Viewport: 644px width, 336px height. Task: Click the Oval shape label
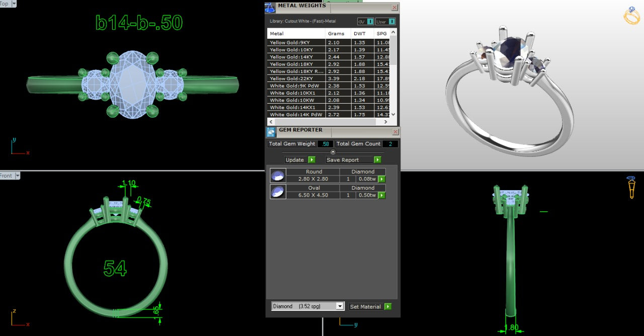pos(314,188)
